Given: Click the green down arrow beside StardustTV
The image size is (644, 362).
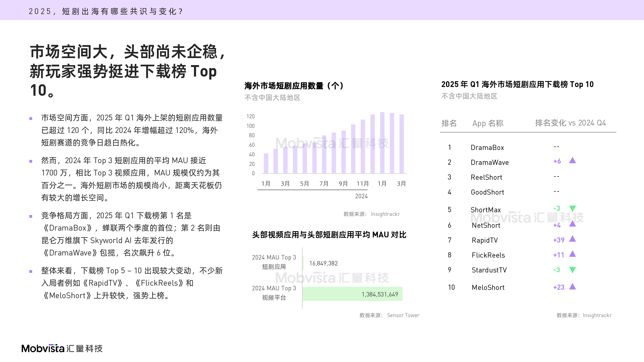Looking at the screenshot, I should [572, 270].
